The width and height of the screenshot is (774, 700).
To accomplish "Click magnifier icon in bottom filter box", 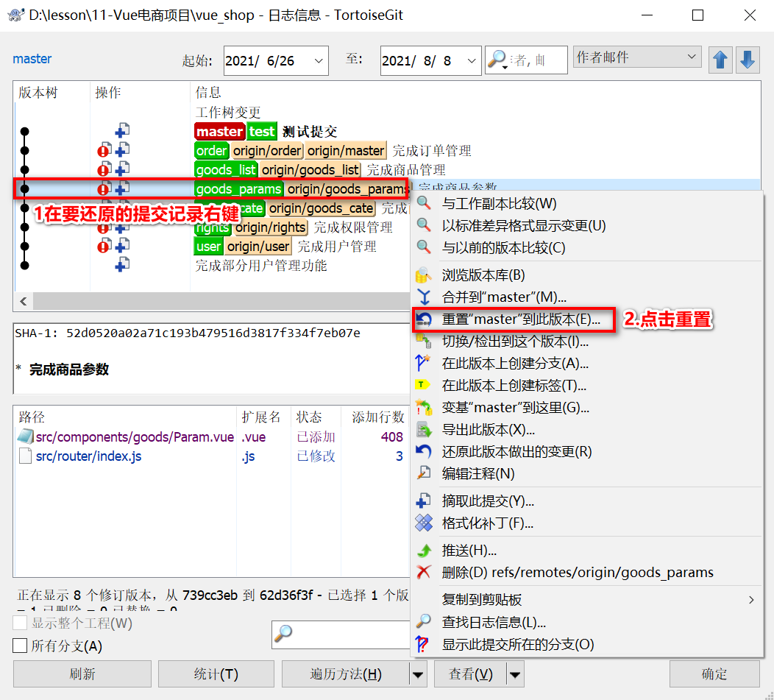I will click(283, 634).
